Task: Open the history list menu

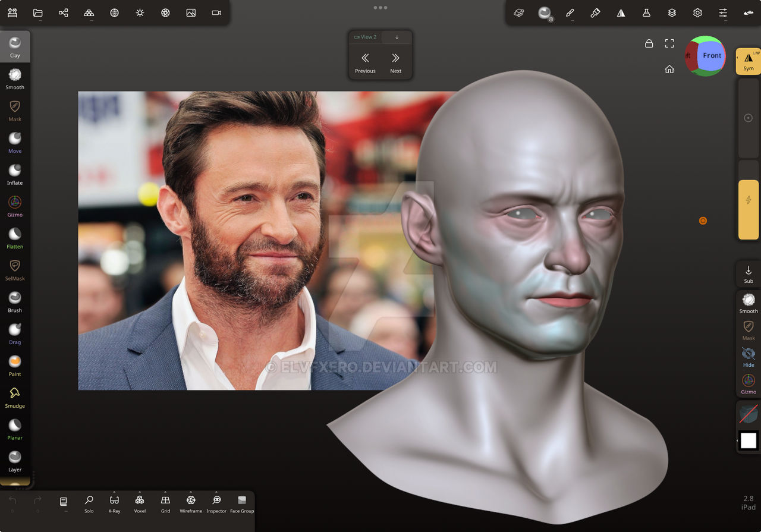Action: [x=64, y=504]
